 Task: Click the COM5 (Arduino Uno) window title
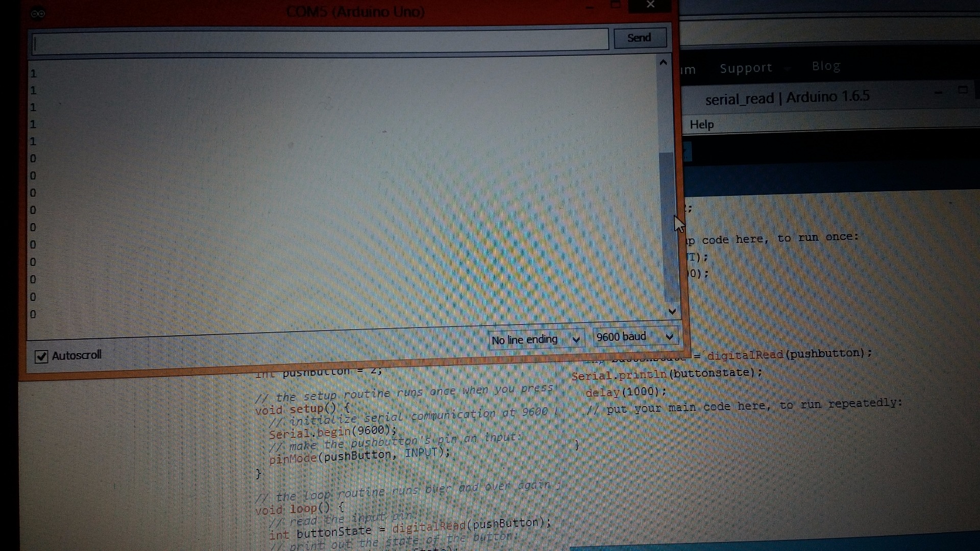click(355, 12)
